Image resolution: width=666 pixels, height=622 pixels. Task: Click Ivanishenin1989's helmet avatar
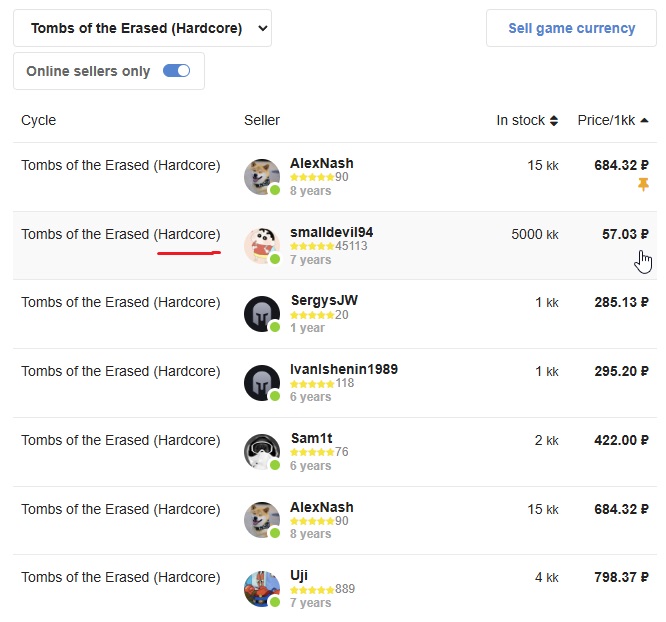click(261, 383)
